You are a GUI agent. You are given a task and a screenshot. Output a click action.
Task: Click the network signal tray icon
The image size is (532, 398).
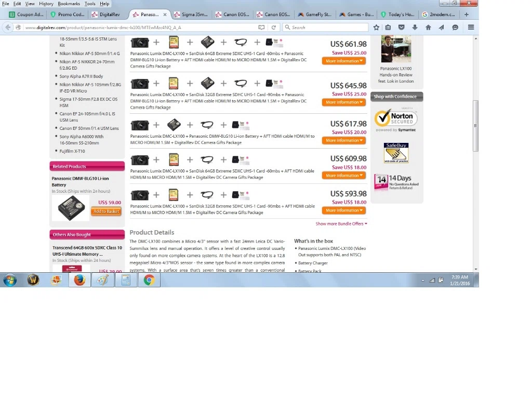point(432,280)
